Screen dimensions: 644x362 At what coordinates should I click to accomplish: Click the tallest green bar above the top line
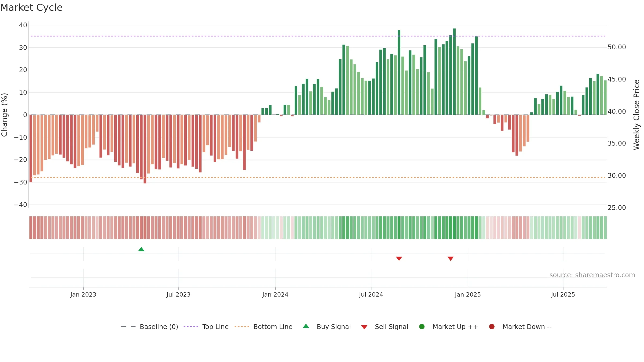click(454, 72)
